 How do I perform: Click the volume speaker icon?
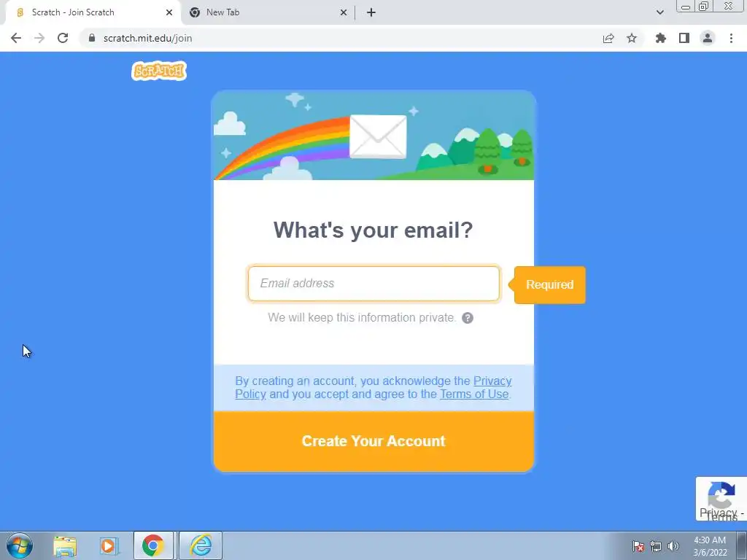coord(673,546)
